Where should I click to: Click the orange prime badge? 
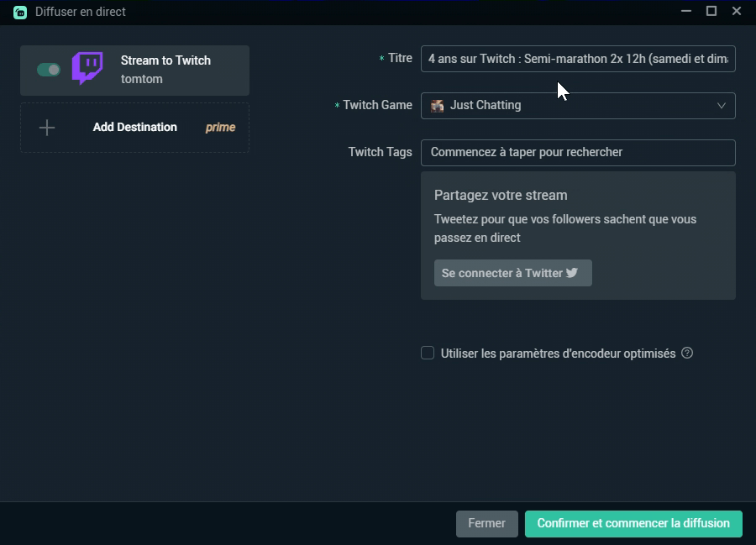tap(220, 128)
